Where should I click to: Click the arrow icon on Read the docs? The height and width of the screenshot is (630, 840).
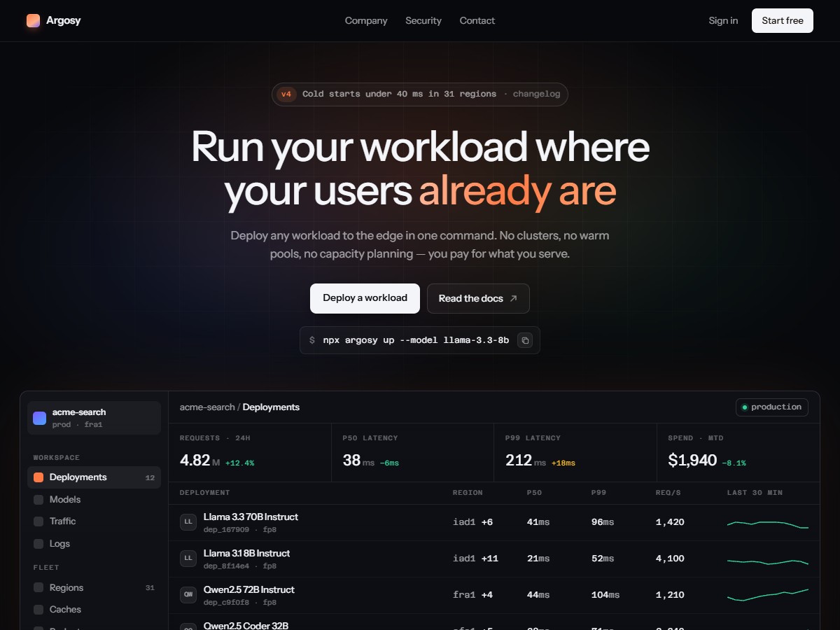(x=513, y=298)
